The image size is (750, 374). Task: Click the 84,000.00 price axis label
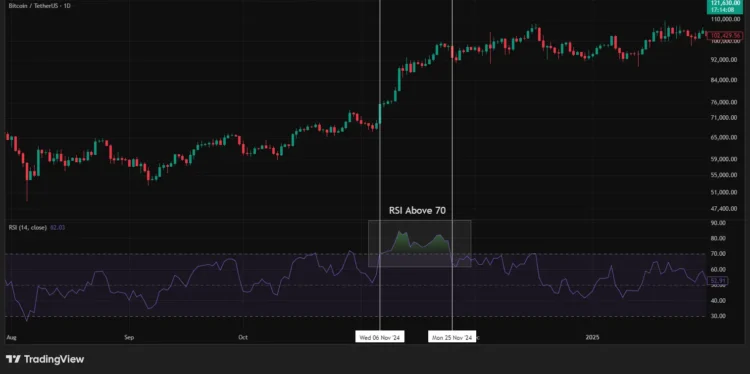coord(725,80)
